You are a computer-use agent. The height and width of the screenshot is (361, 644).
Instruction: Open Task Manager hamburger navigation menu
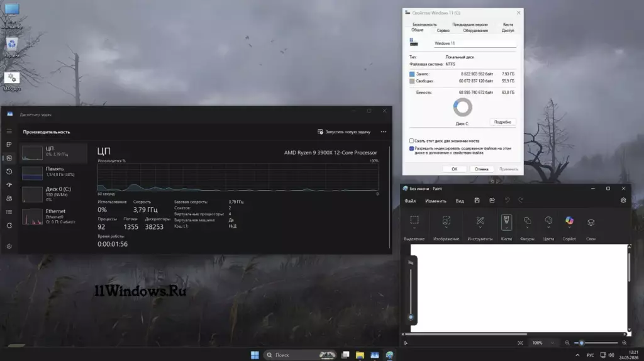[9, 131]
